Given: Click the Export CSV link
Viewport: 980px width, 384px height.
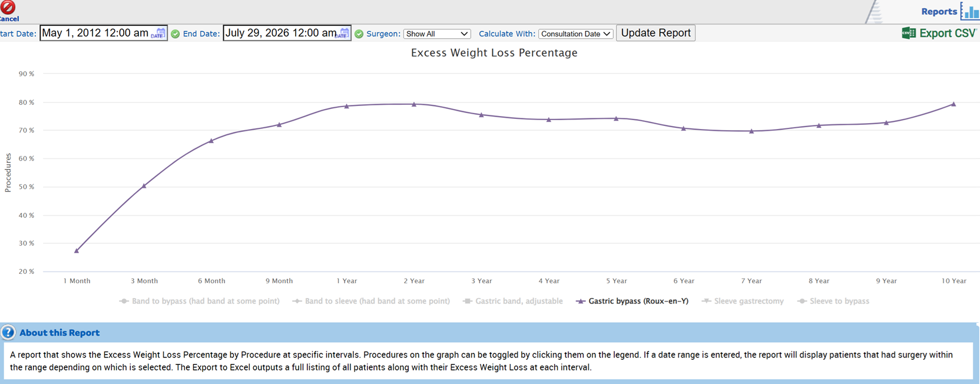Looking at the screenshot, I should [948, 34].
